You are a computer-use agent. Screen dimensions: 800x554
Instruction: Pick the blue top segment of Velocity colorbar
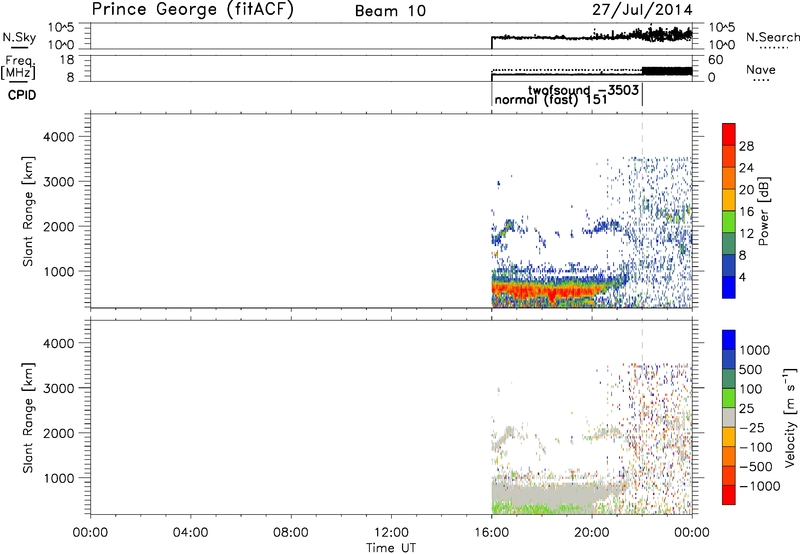tap(729, 340)
